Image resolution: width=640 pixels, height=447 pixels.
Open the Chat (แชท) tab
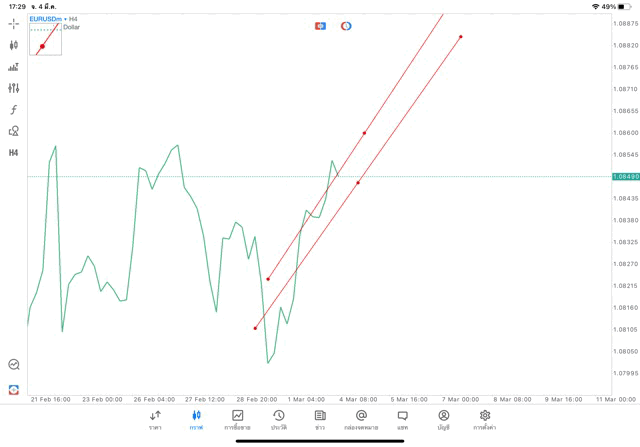(x=402, y=419)
